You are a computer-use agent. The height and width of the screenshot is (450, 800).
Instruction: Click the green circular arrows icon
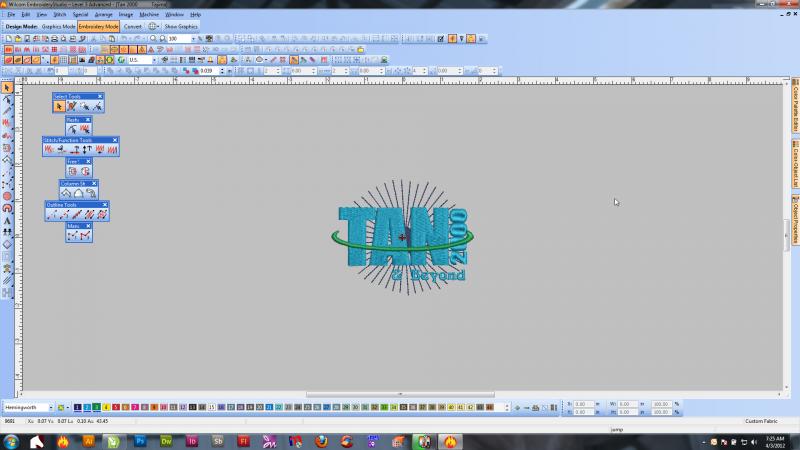(x=121, y=60)
